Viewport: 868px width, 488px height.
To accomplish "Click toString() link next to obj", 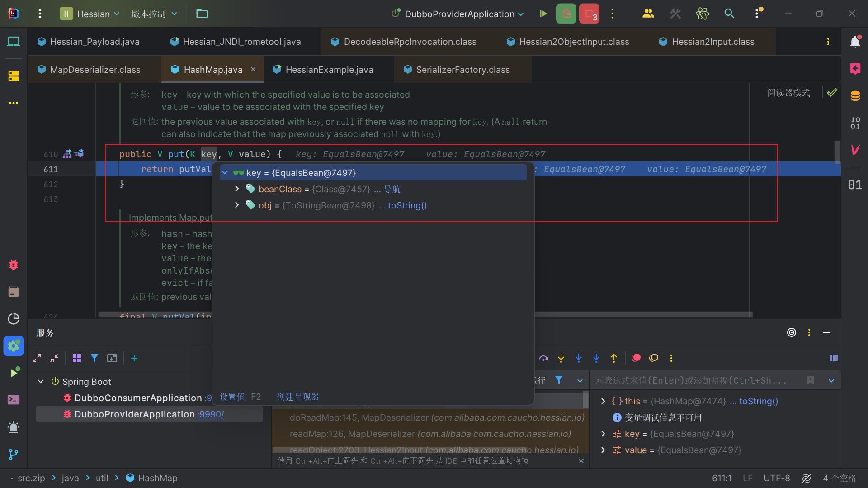I will coord(407,205).
